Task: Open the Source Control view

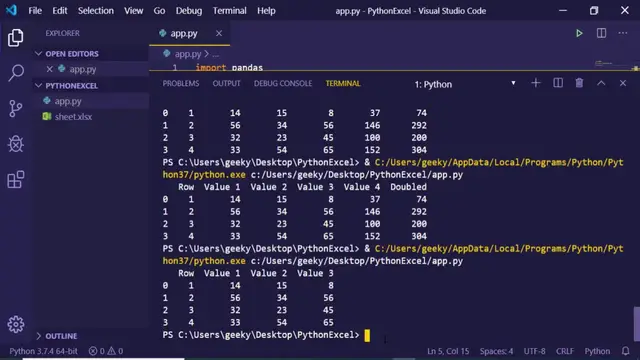Action: (16, 109)
